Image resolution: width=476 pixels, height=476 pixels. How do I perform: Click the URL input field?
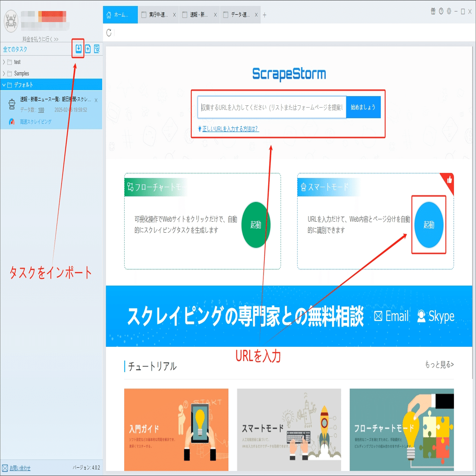[272, 107]
